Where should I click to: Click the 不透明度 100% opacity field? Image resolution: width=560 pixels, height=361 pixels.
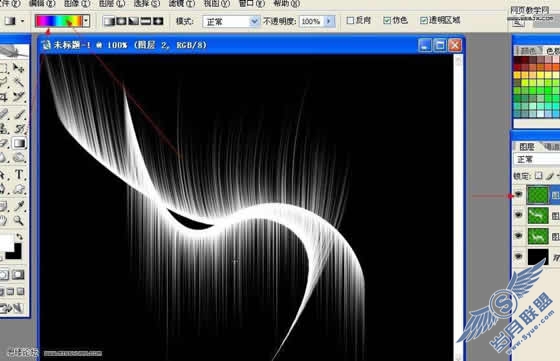311,21
